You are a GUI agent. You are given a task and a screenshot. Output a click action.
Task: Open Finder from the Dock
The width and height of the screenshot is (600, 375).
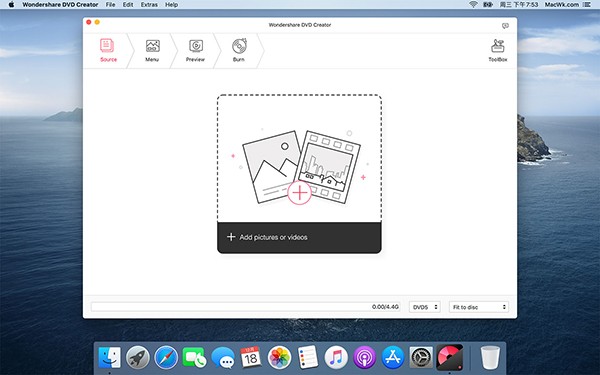click(109, 358)
